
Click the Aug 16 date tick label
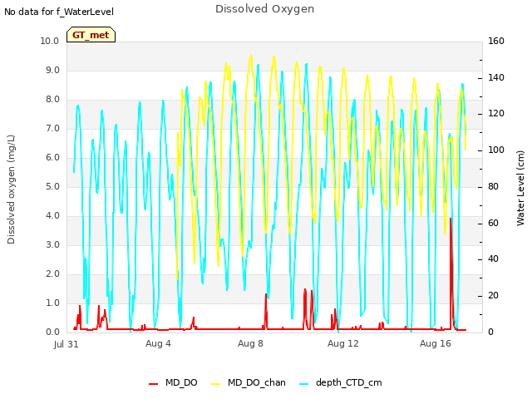point(436,343)
